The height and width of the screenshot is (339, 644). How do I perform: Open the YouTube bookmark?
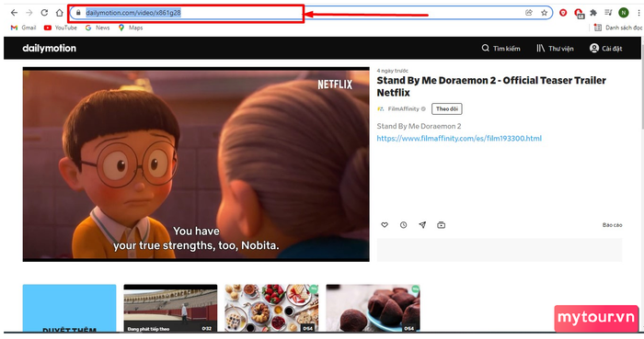point(61,28)
